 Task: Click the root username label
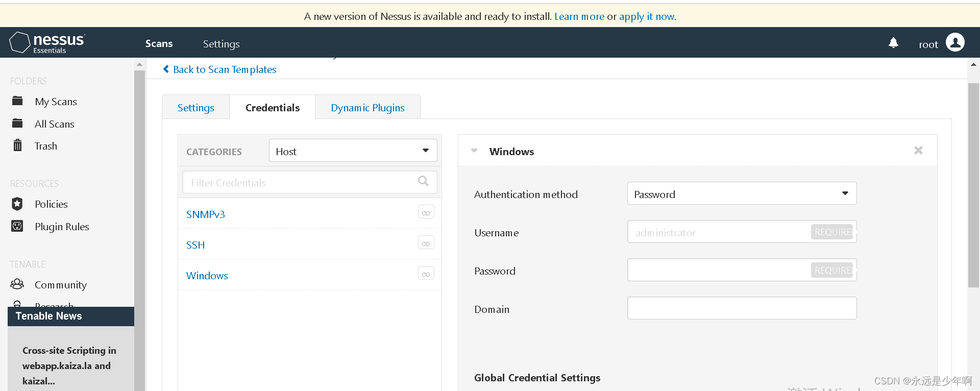928,44
